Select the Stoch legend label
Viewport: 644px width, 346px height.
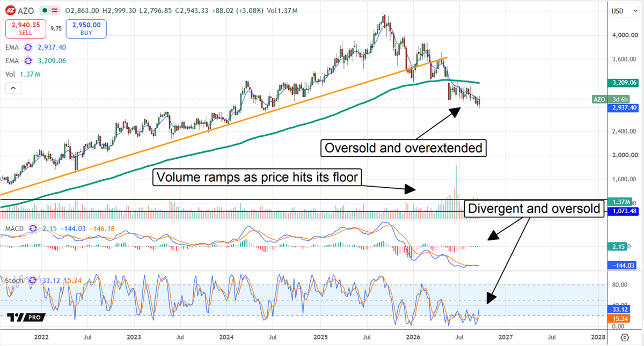tap(14, 280)
